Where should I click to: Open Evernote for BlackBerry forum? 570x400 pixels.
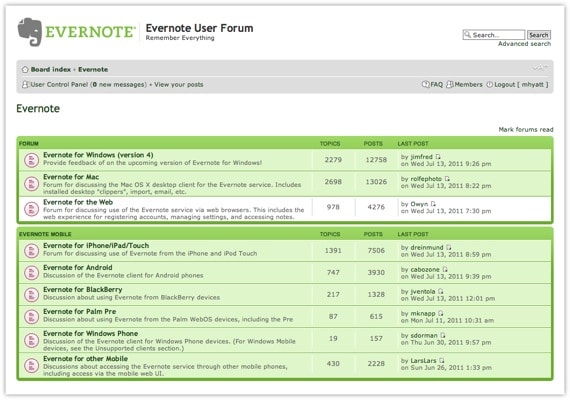83,289
